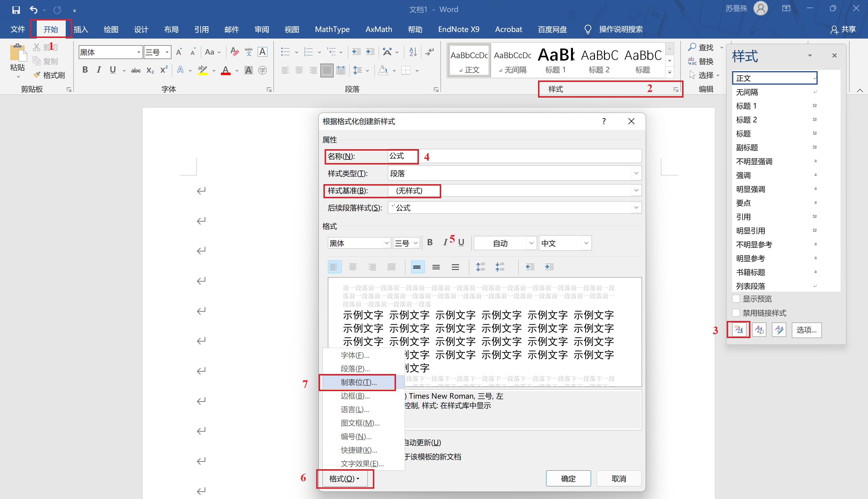The image size is (868, 499).
Task: Increase paragraph spacing icon in dialog
Action: (480, 267)
